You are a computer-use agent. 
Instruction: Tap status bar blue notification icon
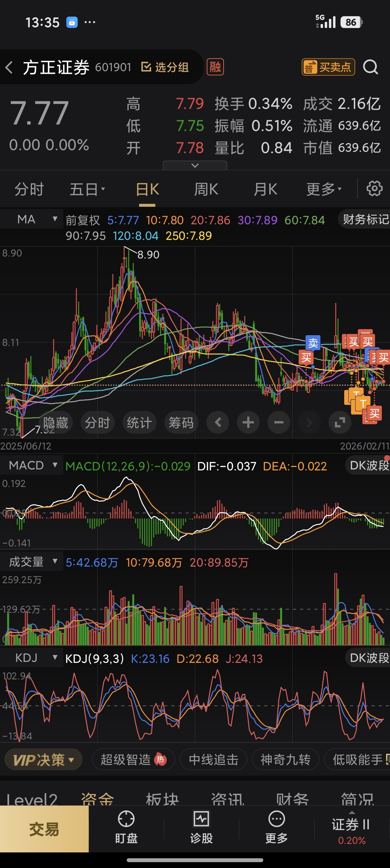(x=72, y=22)
